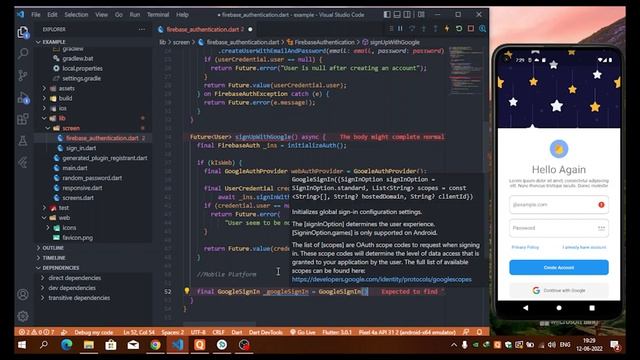Viewport: 640px width, 360px height.
Task: Open the Go menu
Action: point(119,15)
